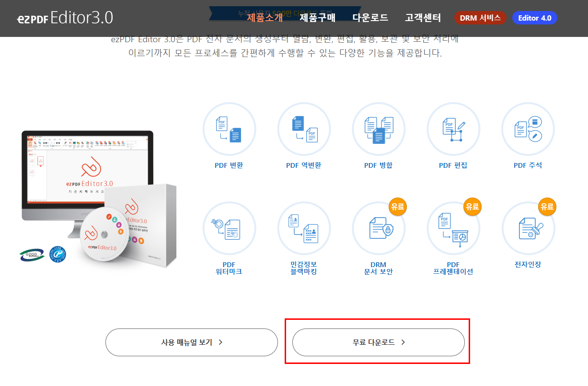The image size is (588, 386).
Task: Click the ezPDF Editor3.0 header logo
Action: tap(65, 18)
